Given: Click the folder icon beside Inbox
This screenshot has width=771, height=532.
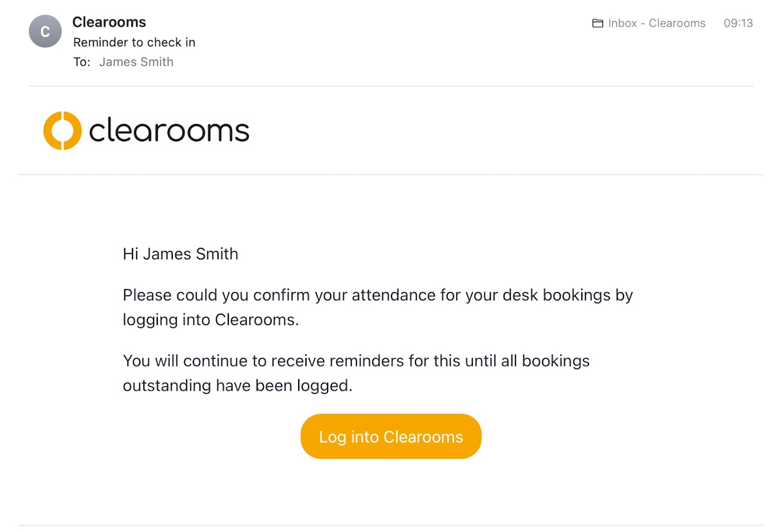Looking at the screenshot, I should tap(598, 23).
